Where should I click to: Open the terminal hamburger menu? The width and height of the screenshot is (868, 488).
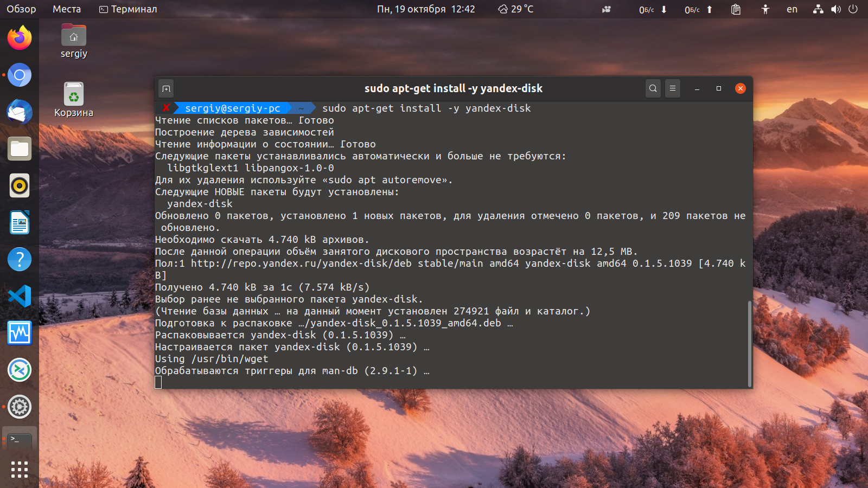coord(673,88)
